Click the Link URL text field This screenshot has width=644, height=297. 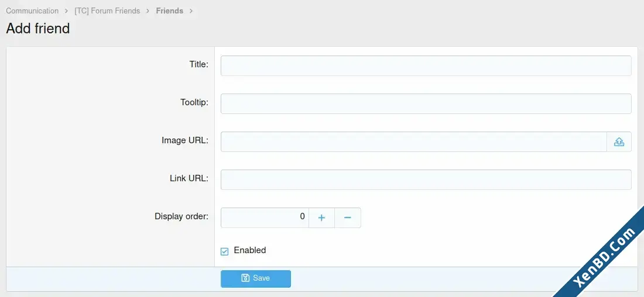click(426, 179)
